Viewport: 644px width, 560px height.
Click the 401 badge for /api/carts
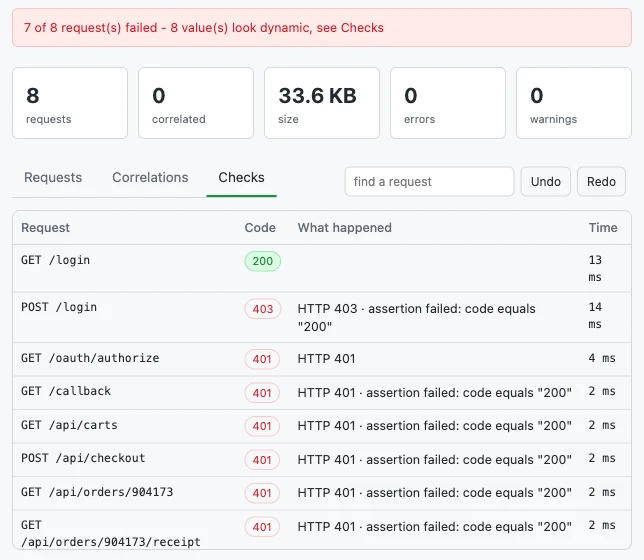(262, 426)
